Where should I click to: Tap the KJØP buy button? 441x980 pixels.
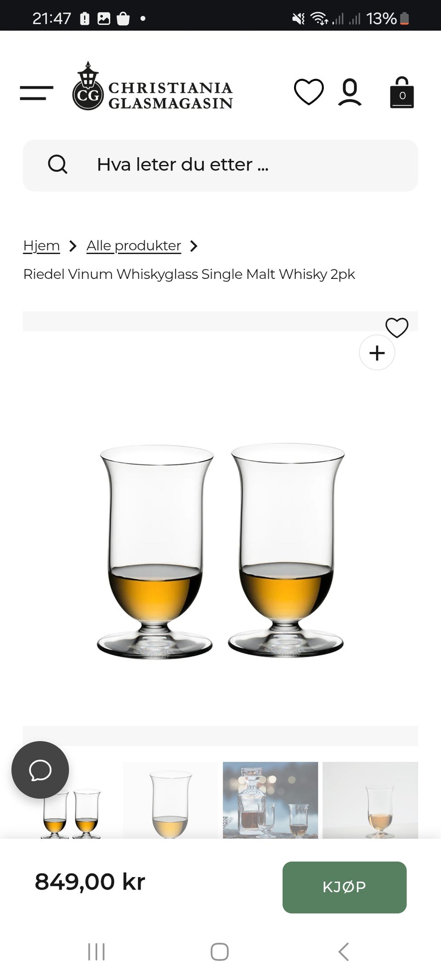[345, 887]
